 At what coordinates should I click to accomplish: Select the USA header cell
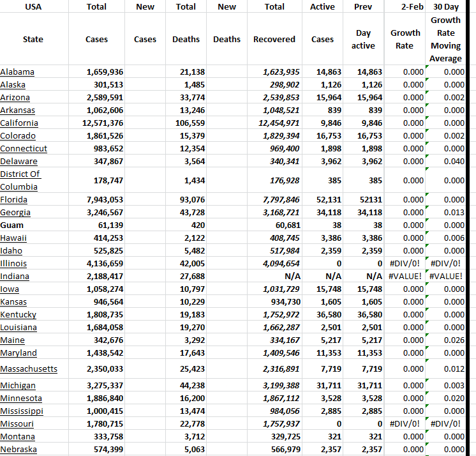33,6
